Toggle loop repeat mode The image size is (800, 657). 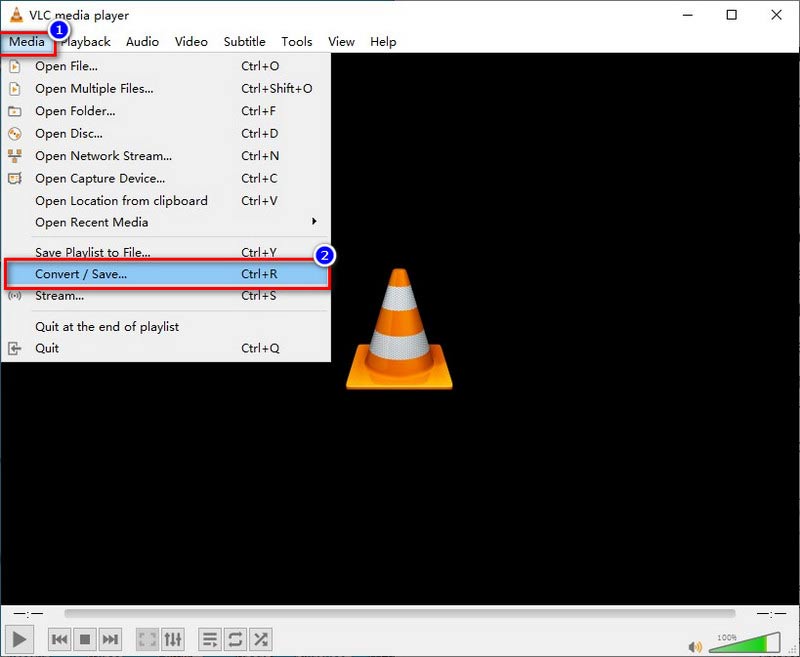click(235, 639)
